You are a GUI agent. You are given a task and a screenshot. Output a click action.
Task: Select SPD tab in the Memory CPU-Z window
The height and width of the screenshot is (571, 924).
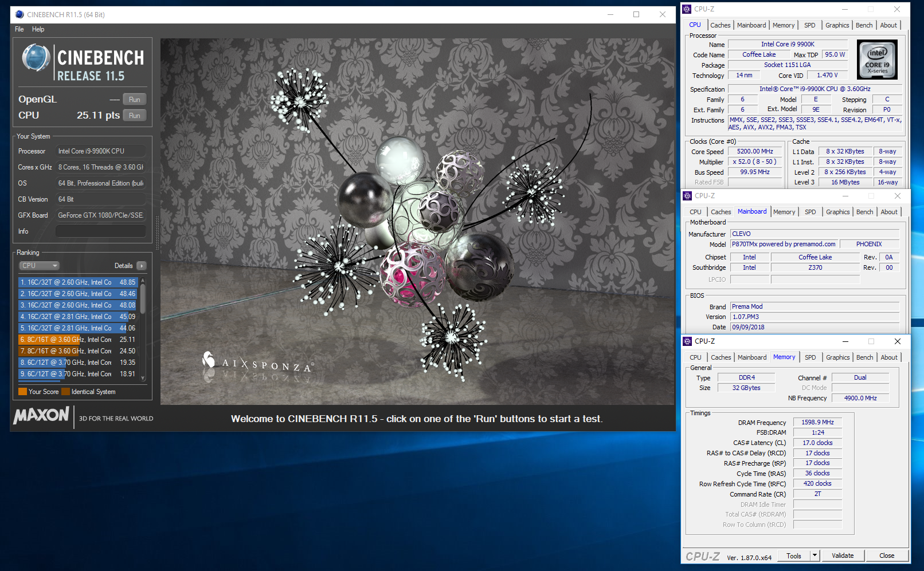(x=810, y=357)
